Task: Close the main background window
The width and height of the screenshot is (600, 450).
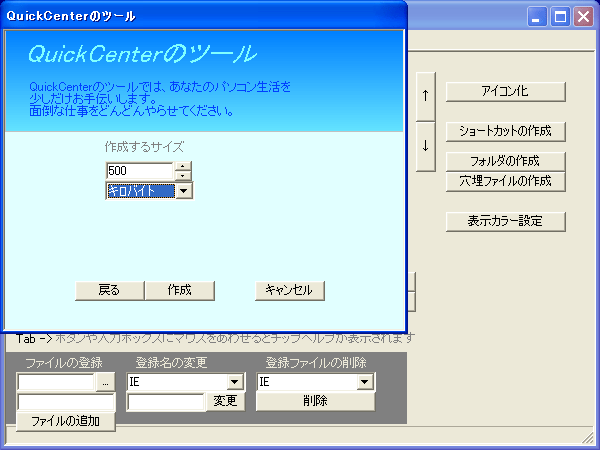Action: pos(584,17)
